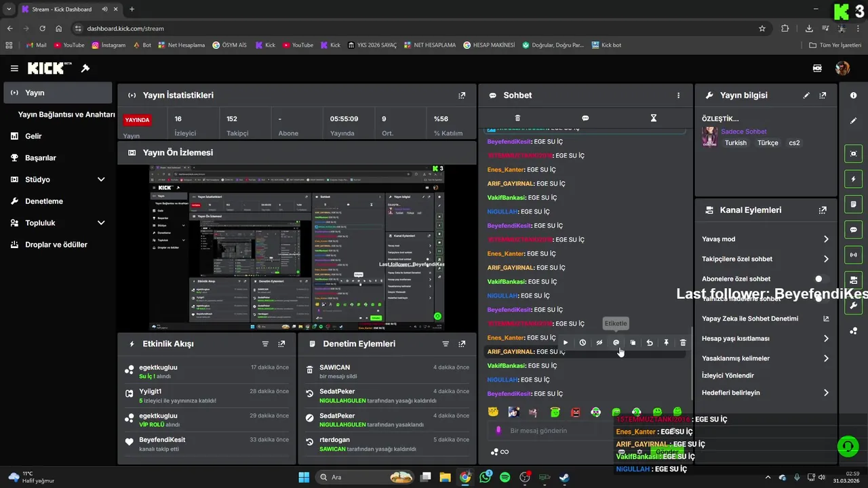Open Yapay Zeka ile Sohbet Denetimi link
This screenshot has width=868, height=488.
pos(766,319)
